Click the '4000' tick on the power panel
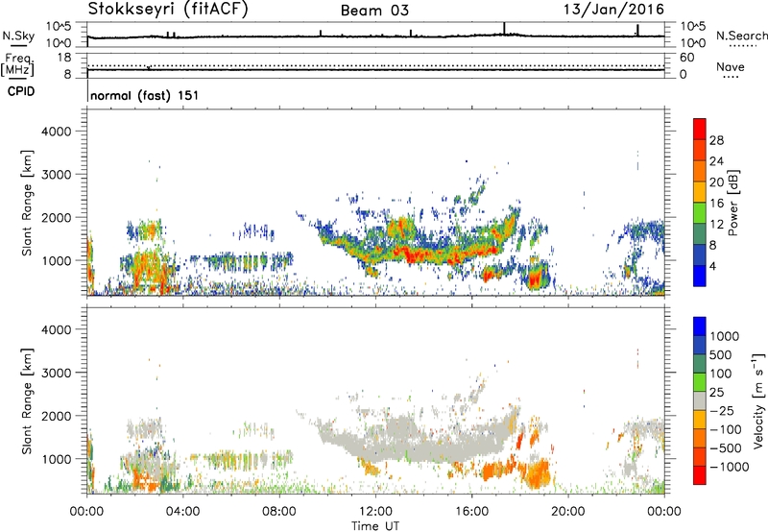The height and width of the screenshot is (532, 768). 56,132
